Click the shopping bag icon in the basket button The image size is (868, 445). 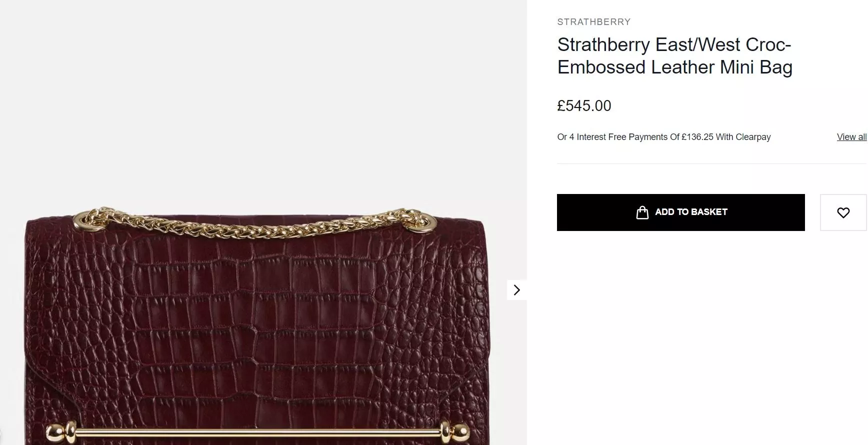pos(642,212)
